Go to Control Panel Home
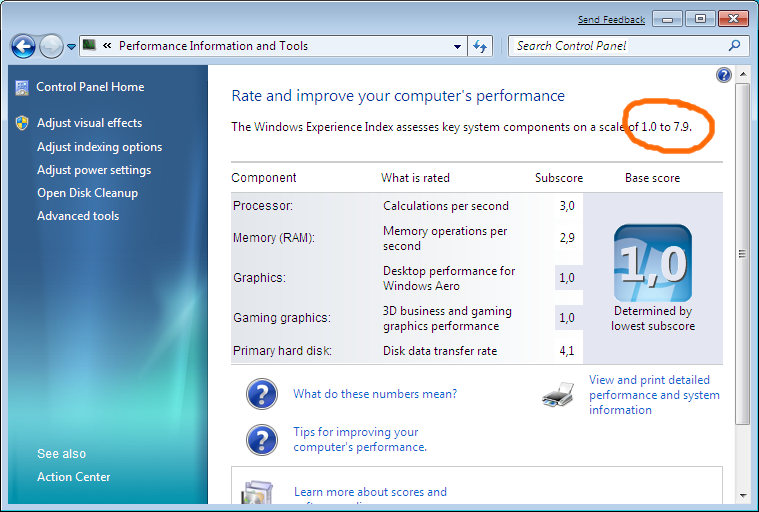The height and width of the screenshot is (512, 759). [90, 87]
